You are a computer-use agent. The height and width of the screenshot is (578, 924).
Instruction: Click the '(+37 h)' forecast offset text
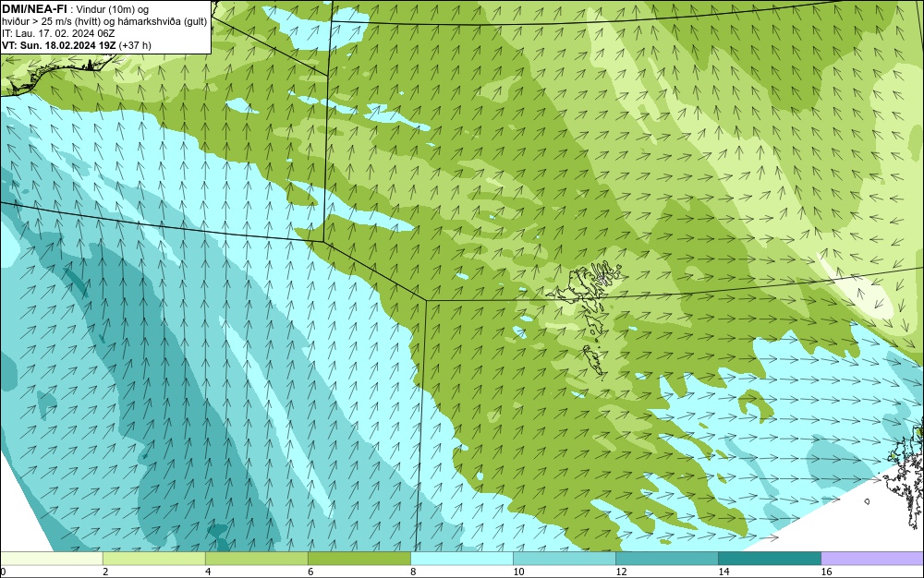[x=135, y=45]
